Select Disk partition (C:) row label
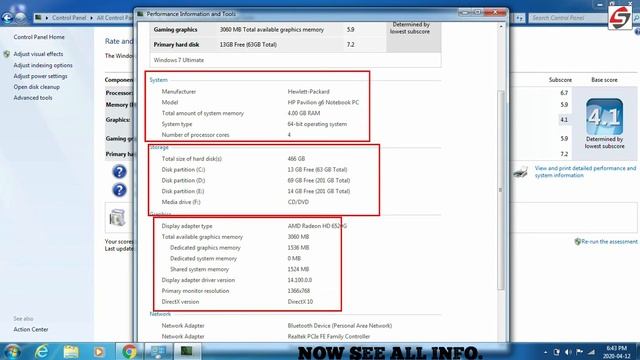 183,169
